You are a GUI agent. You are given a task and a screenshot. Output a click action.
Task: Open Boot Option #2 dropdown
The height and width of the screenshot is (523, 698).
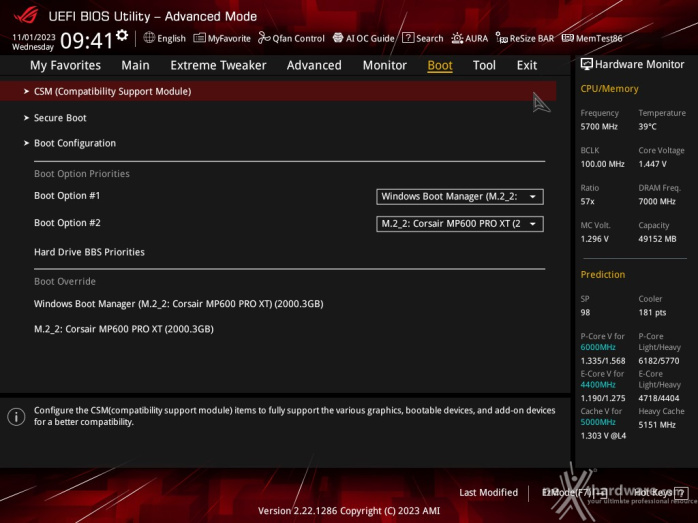click(459, 223)
